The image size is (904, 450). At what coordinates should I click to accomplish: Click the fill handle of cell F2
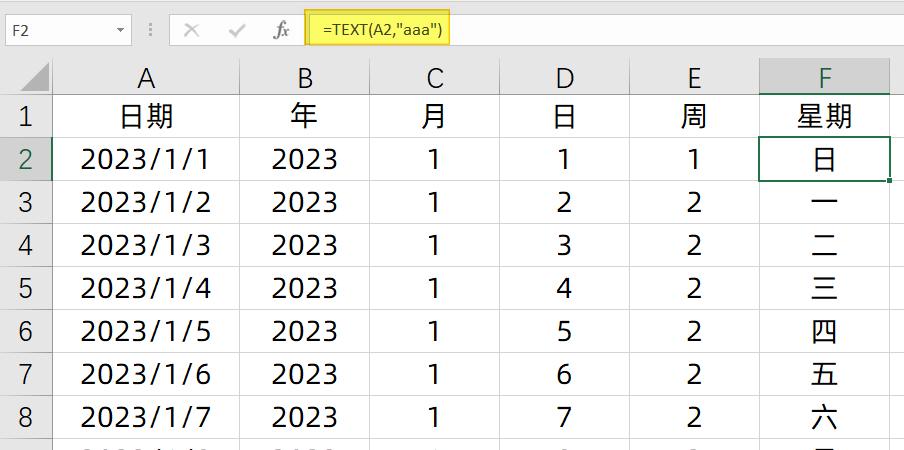coord(890,180)
